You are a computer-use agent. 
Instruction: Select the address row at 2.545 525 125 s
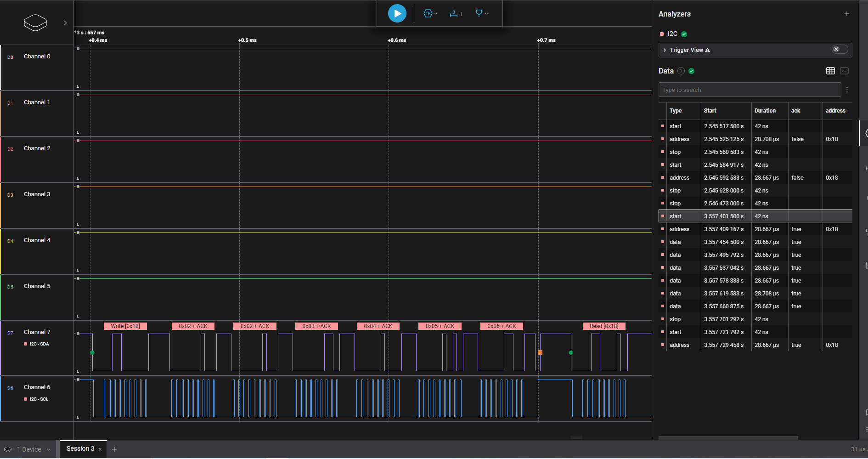[755, 139]
